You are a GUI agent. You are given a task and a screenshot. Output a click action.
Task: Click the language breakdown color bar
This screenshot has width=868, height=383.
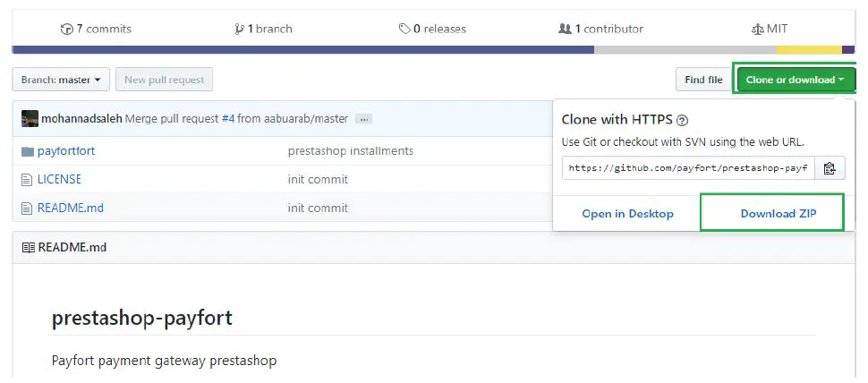[433, 50]
